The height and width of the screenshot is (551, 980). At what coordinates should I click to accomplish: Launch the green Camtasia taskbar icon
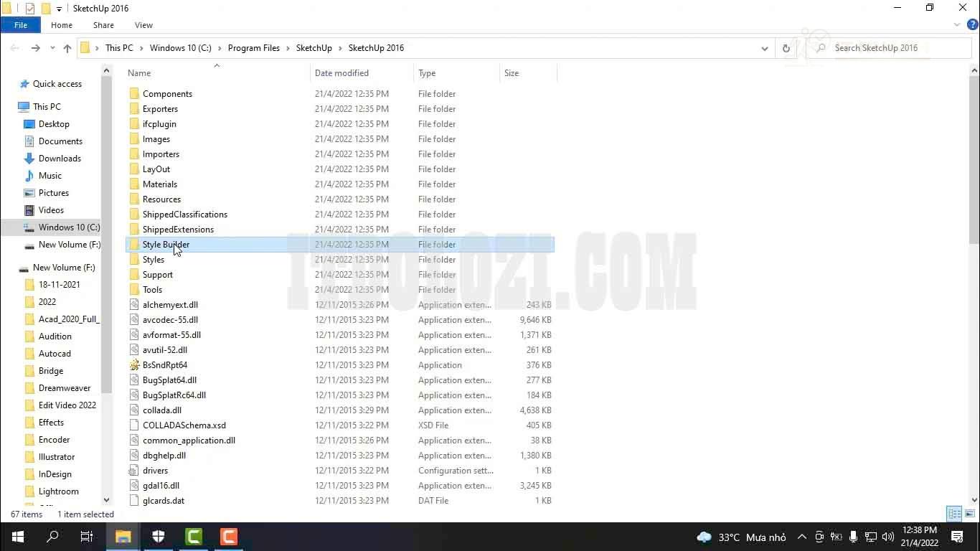[194, 537]
